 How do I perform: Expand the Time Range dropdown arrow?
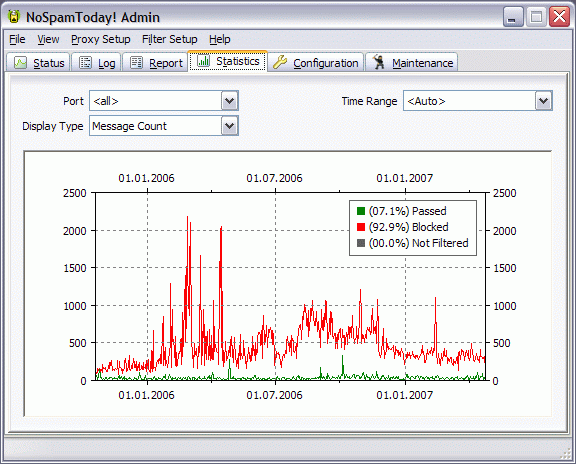(x=544, y=101)
